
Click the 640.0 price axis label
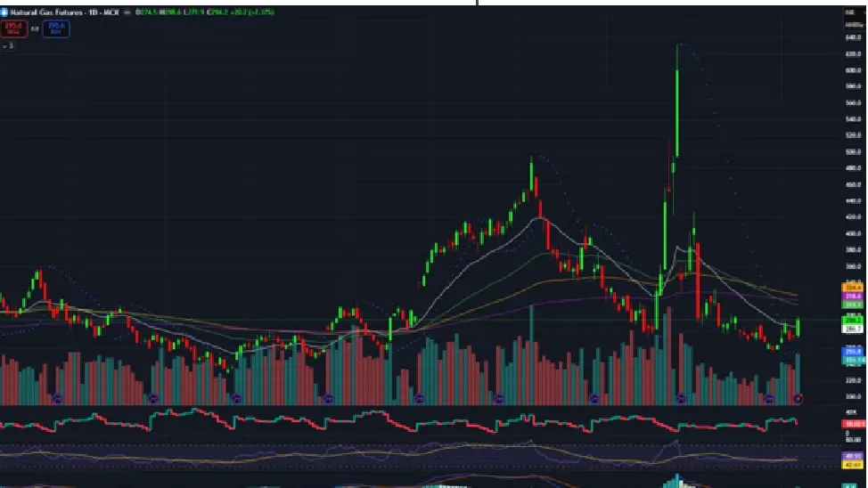tap(853, 37)
